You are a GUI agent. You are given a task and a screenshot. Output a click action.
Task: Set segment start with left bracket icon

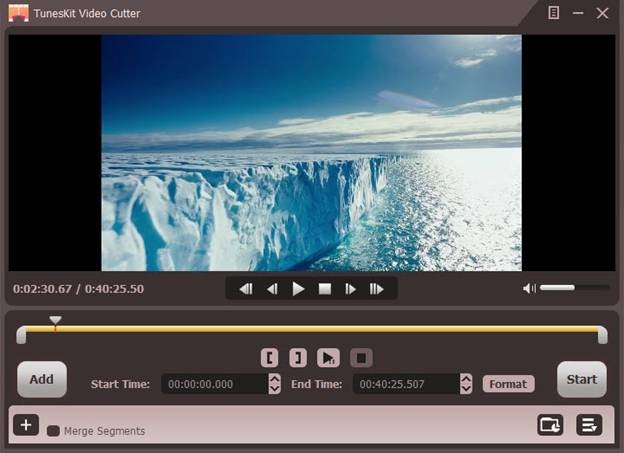click(x=269, y=357)
